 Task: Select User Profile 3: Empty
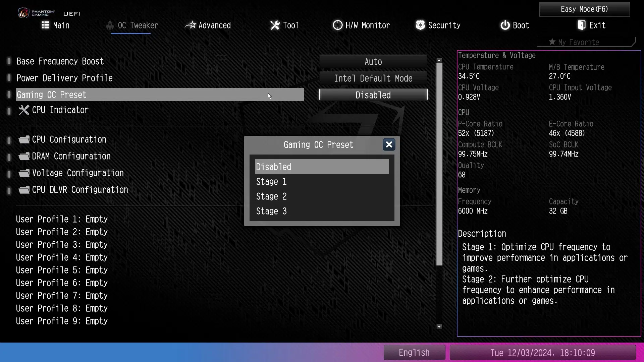pos(62,245)
